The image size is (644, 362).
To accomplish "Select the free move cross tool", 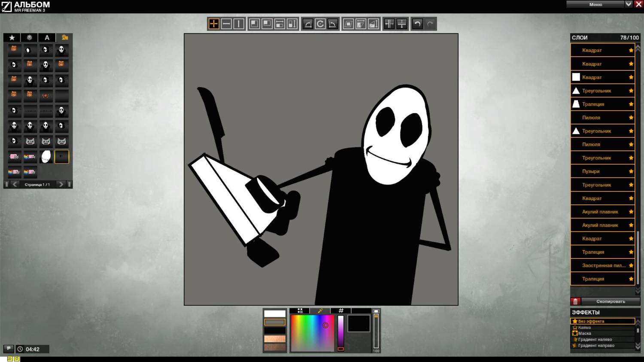I will click(x=214, y=24).
